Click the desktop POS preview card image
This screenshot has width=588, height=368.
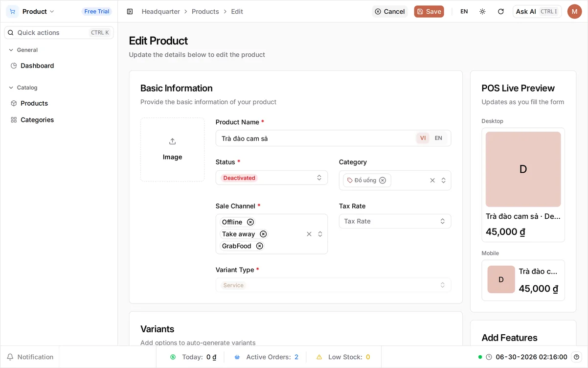point(523,169)
